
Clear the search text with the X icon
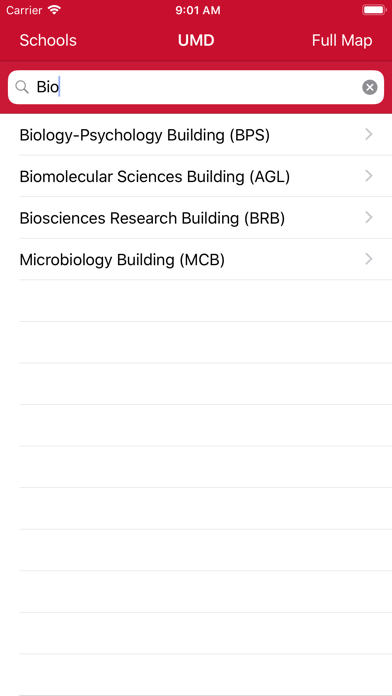(369, 87)
